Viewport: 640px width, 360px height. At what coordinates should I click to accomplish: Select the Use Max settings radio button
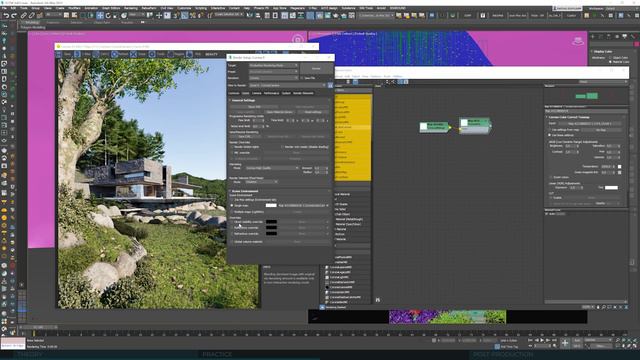(x=232, y=200)
